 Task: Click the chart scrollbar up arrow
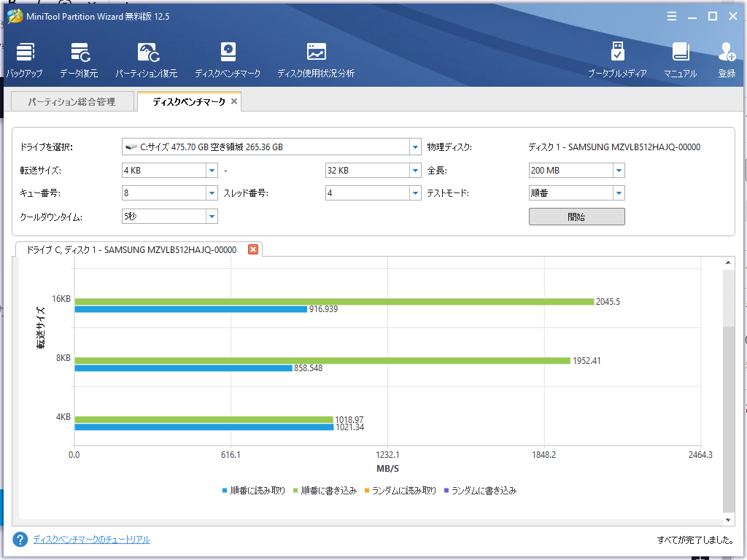728,262
